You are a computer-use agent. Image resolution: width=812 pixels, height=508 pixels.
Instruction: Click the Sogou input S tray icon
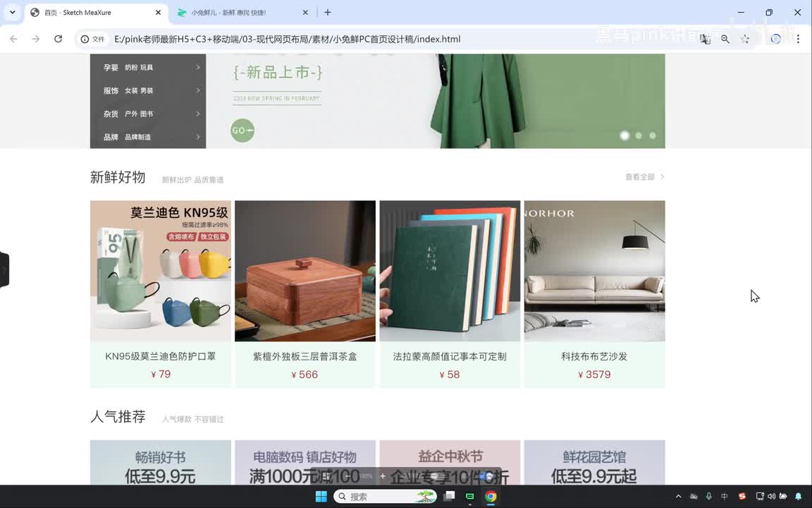742,497
